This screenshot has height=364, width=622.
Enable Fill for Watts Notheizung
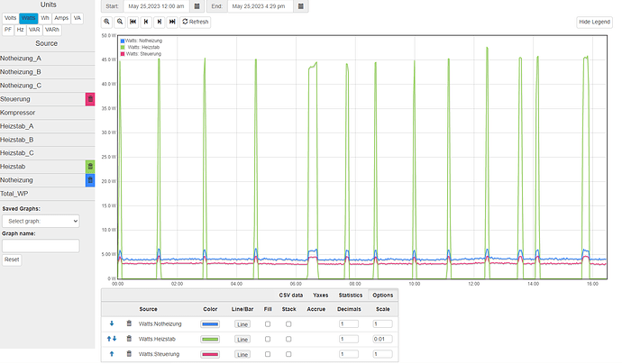[268, 324]
